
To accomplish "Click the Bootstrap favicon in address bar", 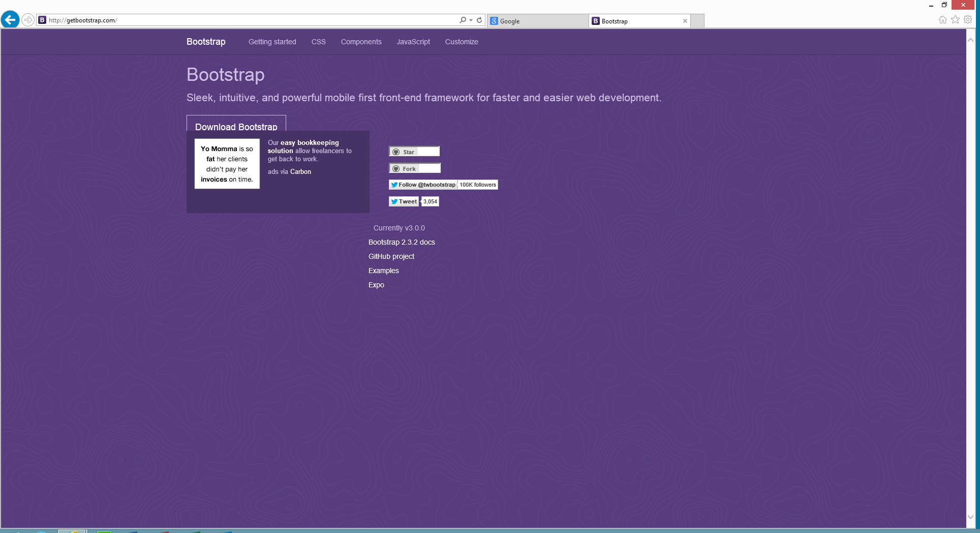I will pyautogui.click(x=42, y=20).
